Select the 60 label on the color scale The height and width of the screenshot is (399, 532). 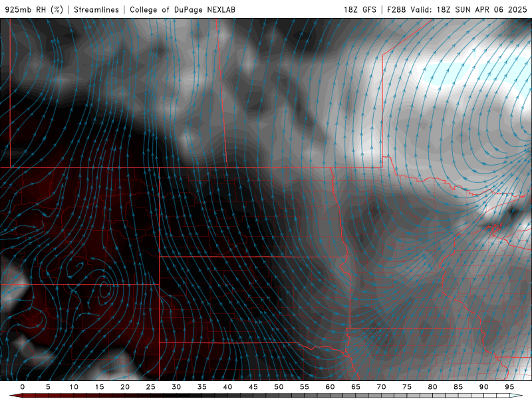330,387
